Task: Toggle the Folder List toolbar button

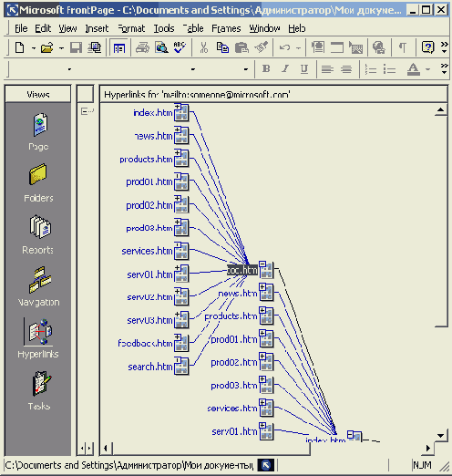Action: [119, 47]
